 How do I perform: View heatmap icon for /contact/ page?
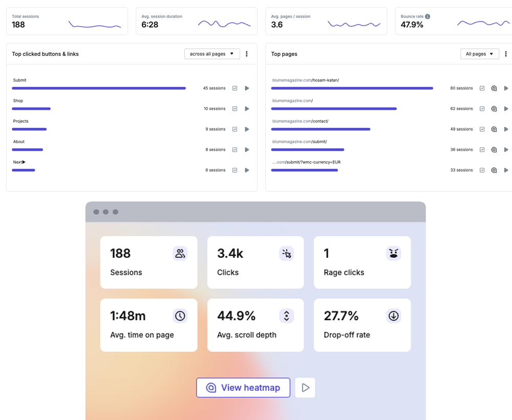[494, 129]
